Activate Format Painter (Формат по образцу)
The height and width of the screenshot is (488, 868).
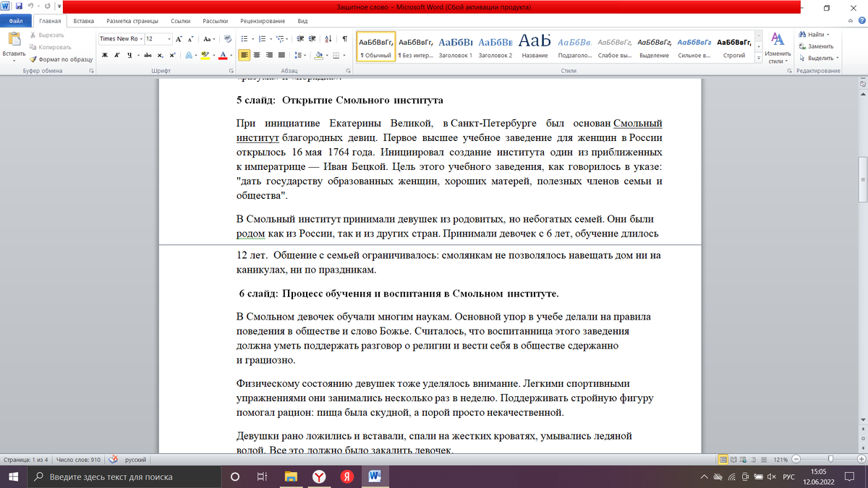coord(61,59)
